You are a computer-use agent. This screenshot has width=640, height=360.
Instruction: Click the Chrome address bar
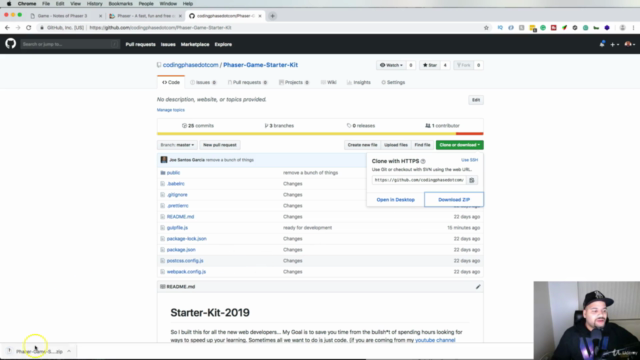click(261, 28)
